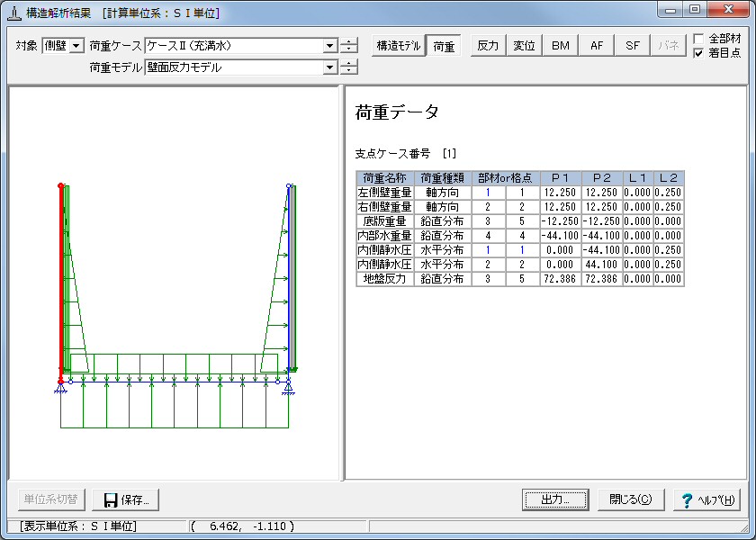Show the BM bending moment results
Screen dimensions: 756x540
(x=560, y=46)
